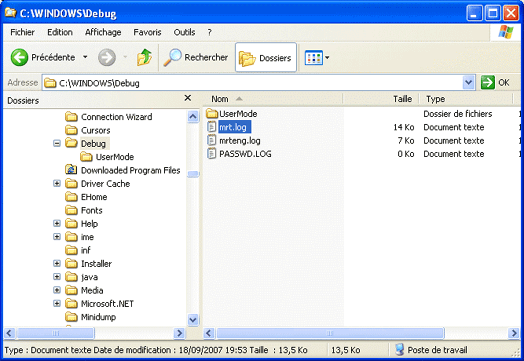The image size is (524, 361).
Task: Click the EHome folder icon in tree
Action: 71,197
